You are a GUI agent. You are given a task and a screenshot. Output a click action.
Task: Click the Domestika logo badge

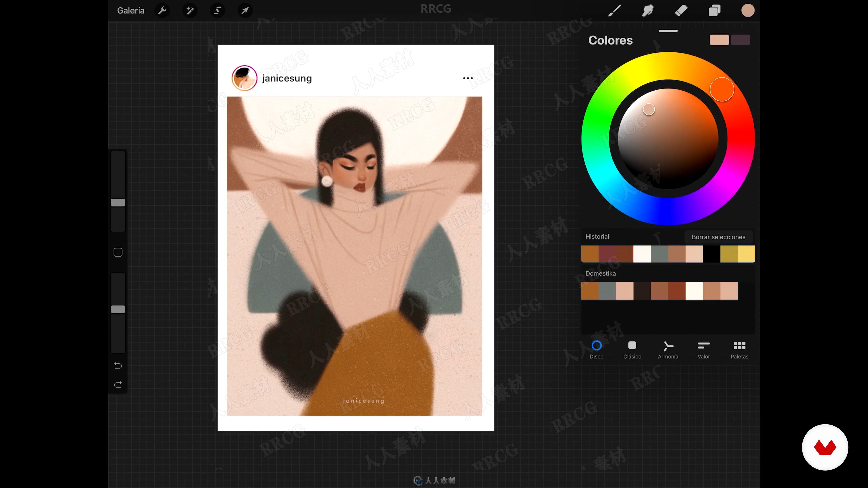pos(825,447)
